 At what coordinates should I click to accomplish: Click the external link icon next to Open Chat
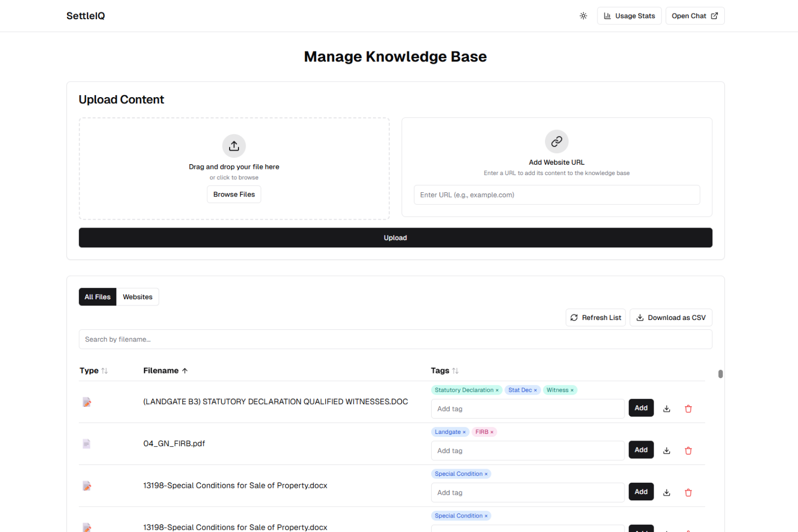[714, 16]
